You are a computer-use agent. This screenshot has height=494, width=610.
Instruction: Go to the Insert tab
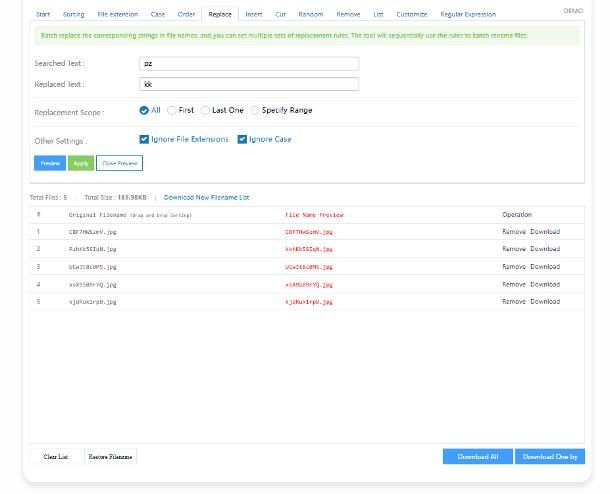[254, 15]
